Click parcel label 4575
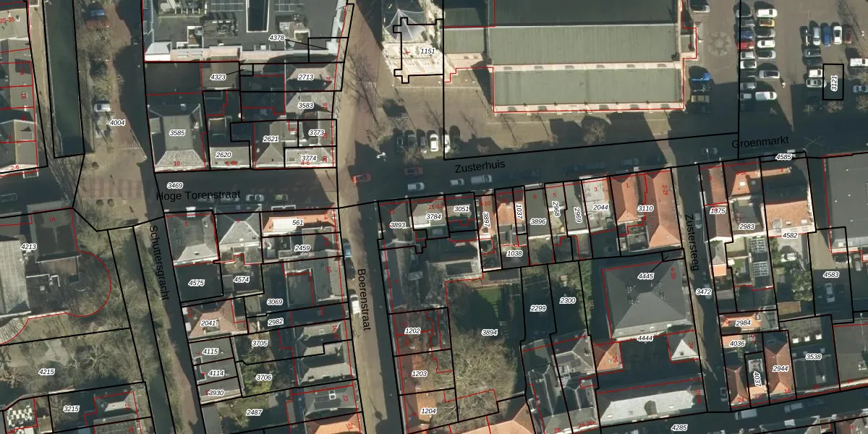This screenshot has width=868, height=434. (x=196, y=283)
